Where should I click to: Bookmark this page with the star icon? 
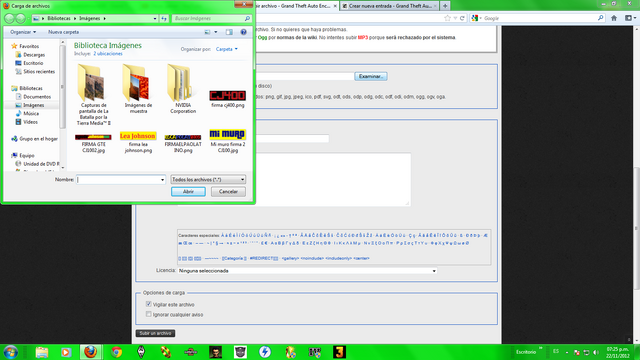(447, 18)
